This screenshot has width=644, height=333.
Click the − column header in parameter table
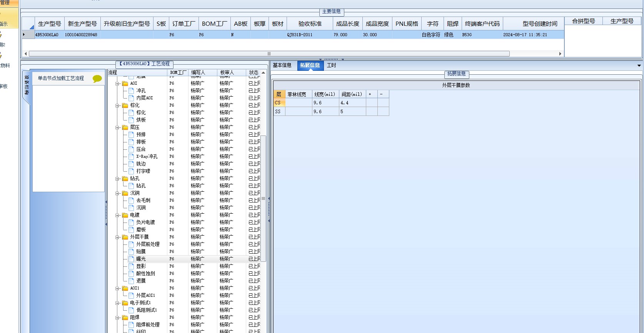[x=383, y=94]
